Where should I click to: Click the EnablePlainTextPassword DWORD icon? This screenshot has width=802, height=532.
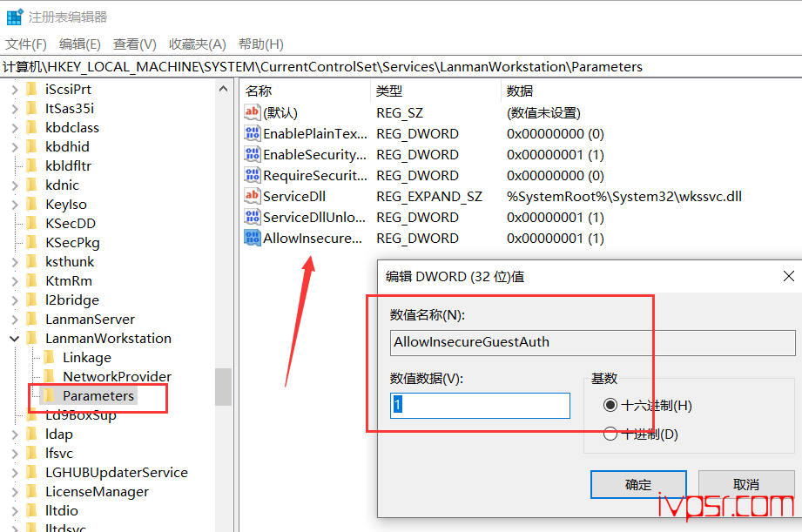point(253,134)
